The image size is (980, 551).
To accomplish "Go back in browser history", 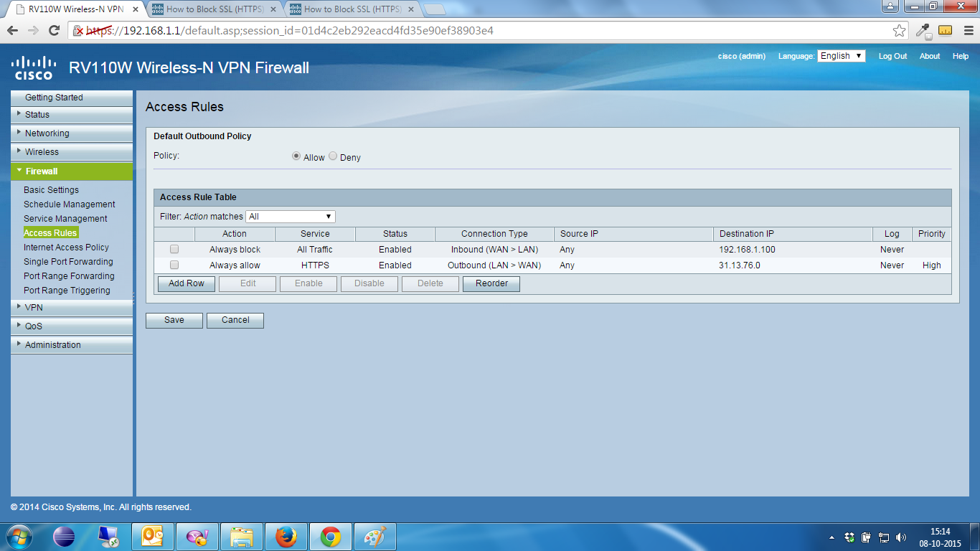I will [x=12, y=31].
